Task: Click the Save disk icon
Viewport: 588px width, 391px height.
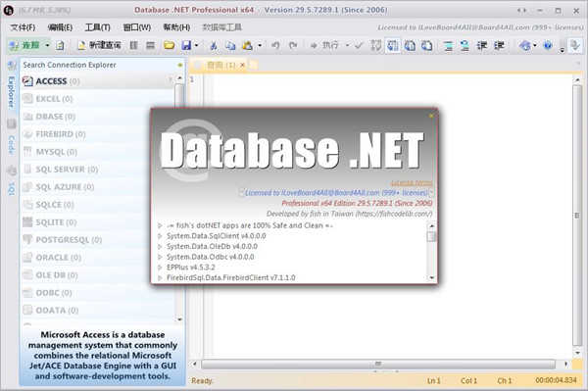Action: (x=186, y=46)
